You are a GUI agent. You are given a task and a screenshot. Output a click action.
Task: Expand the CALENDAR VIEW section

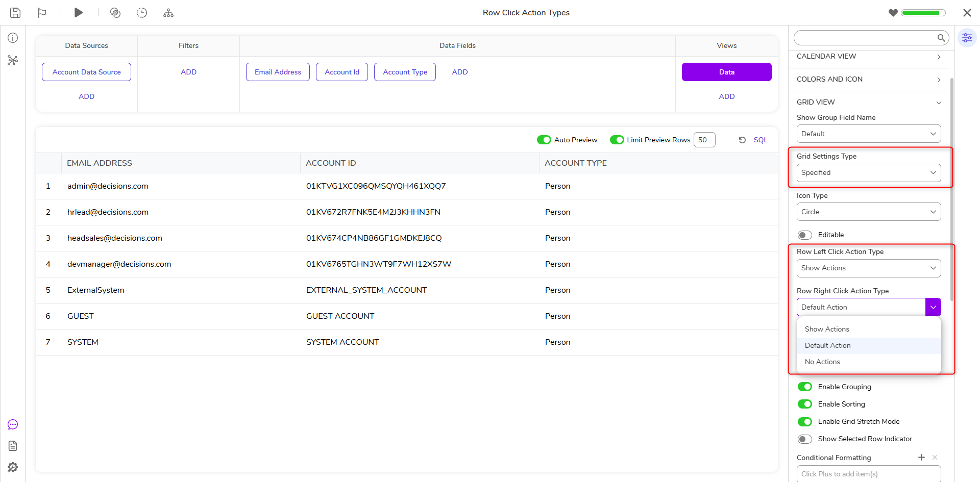pyautogui.click(x=869, y=57)
